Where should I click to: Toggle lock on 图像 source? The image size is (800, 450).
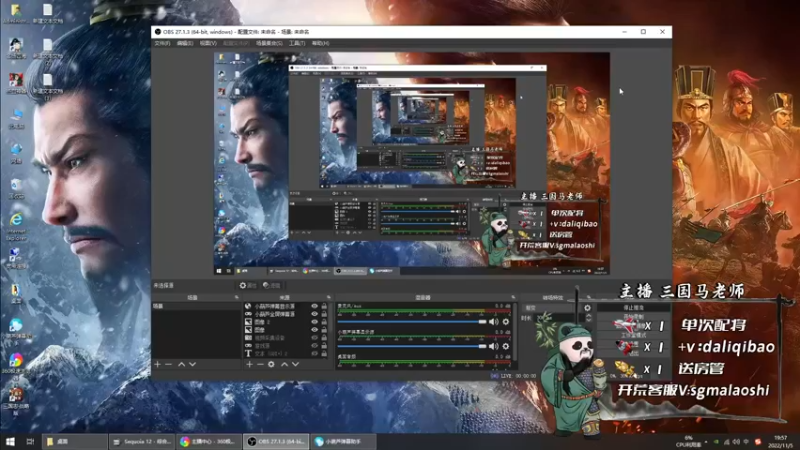[324, 330]
